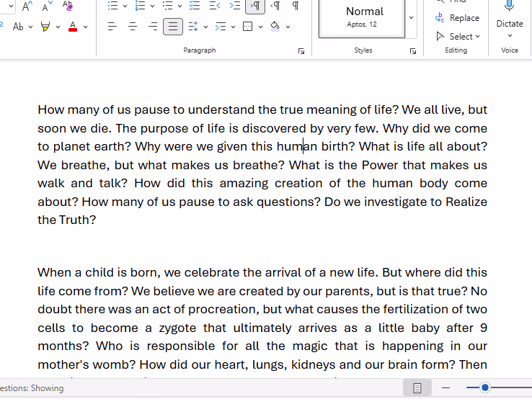Zoom out with the minus button
The height and width of the screenshot is (399, 532).
click(x=445, y=387)
